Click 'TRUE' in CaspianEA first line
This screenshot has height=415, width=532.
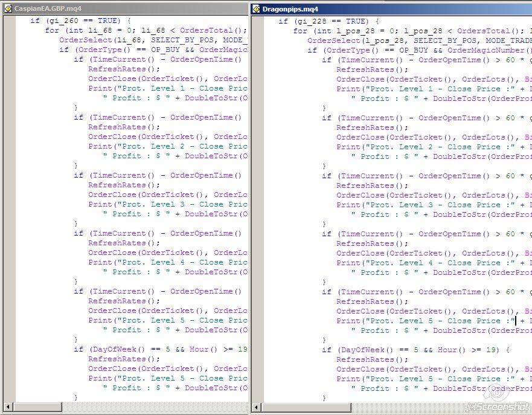point(107,21)
